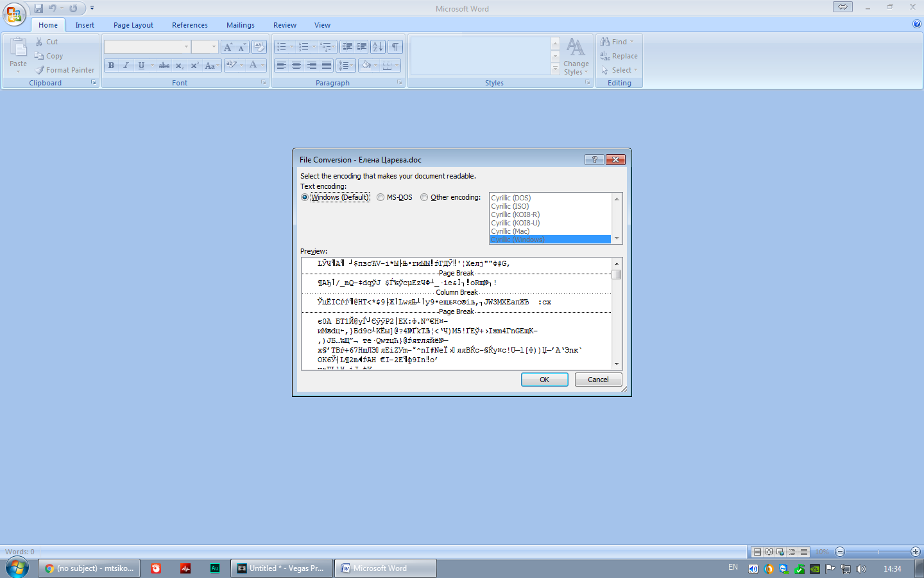Open the Chrome taskbar window
Image resolution: width=924 pixels, height=578 pixels.
pyautogui.click(x=89, y=568)
